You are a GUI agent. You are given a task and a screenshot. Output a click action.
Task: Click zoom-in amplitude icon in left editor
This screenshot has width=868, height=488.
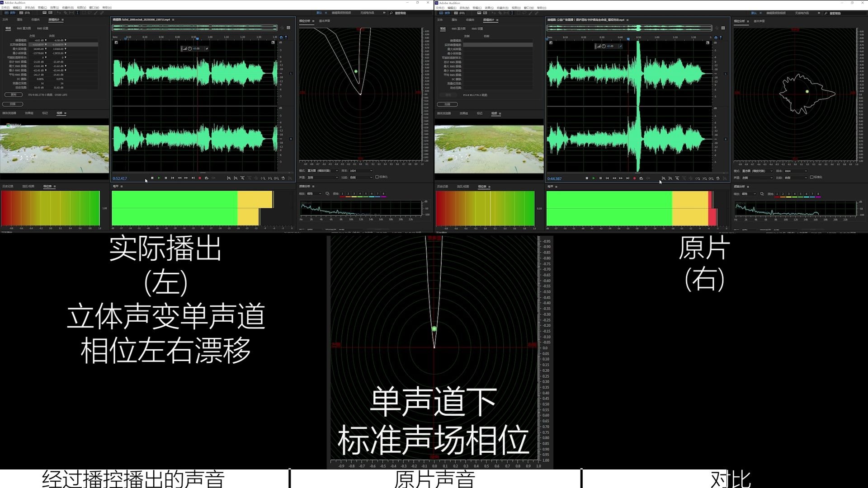pyautogui.click(x=229, y=178)
